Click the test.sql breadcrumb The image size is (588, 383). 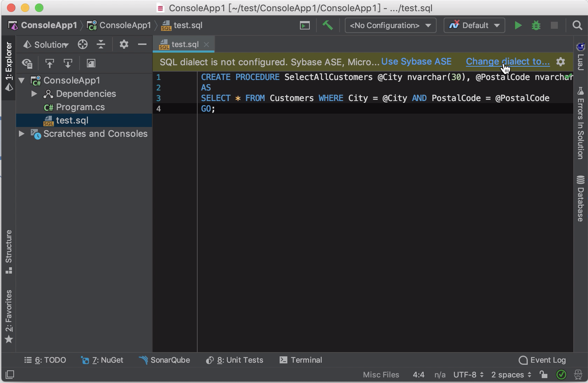point(182,25)
